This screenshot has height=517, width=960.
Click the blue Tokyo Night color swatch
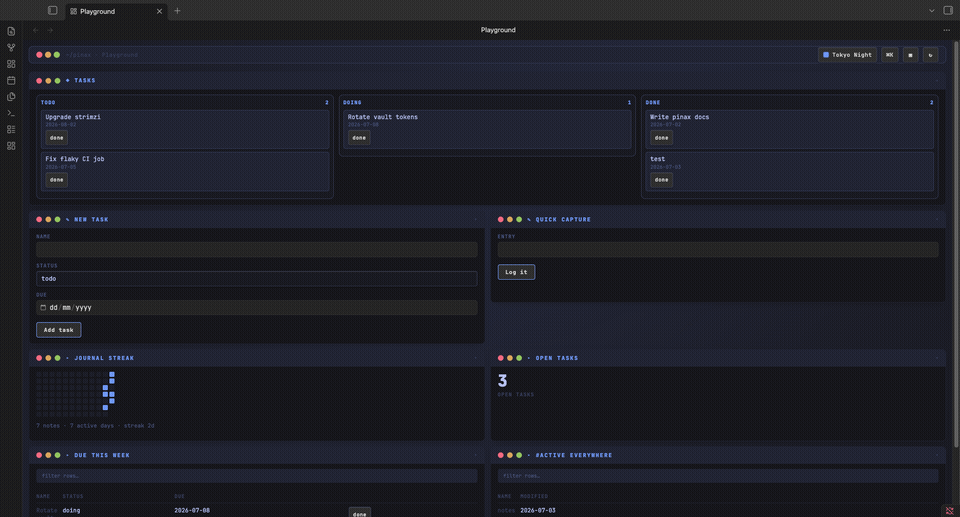tap(826, 55)
